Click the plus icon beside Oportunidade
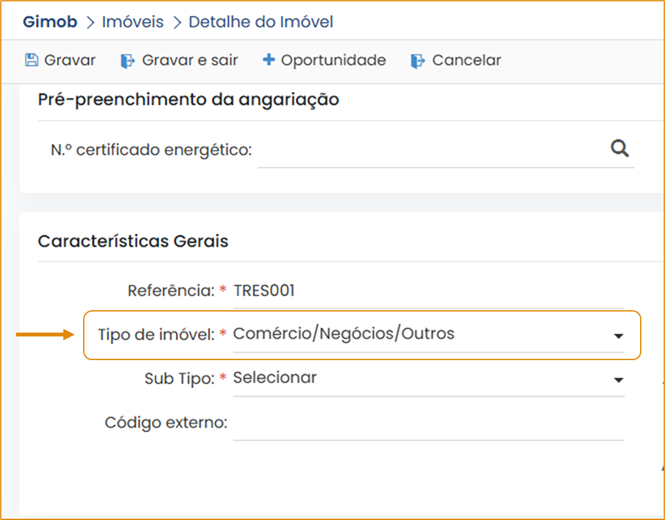Viewport: 665px width, 520px height. [268, 61]
